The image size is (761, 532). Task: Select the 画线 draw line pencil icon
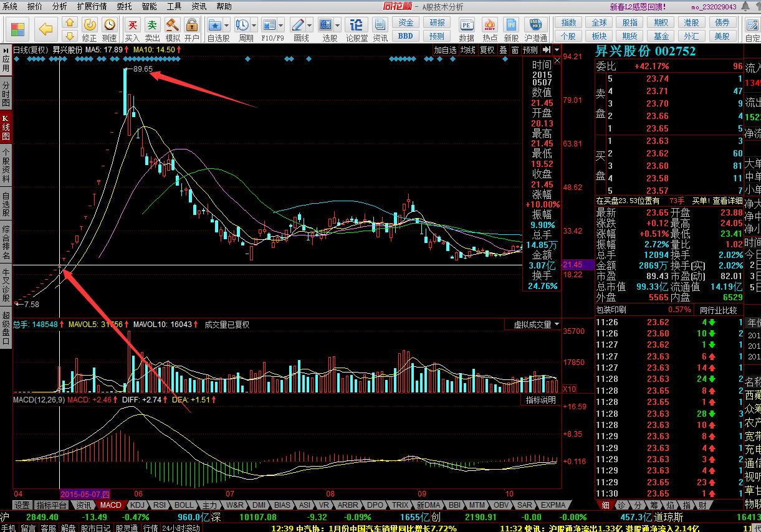pyautogui.click(x=298, y=25)
